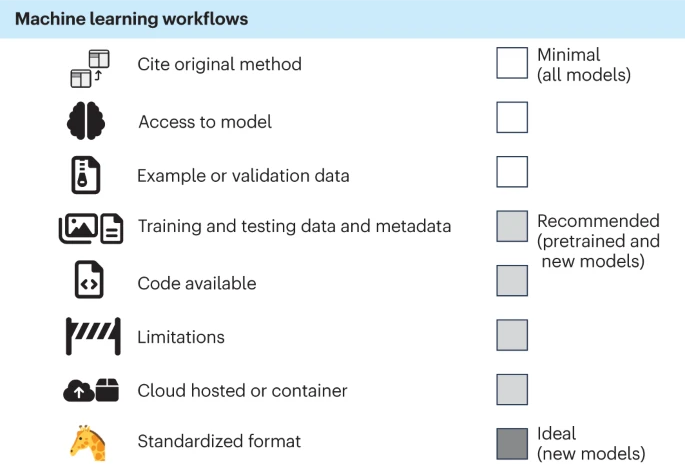
Task: Click the images and document data icon
Action: [90, 229]
